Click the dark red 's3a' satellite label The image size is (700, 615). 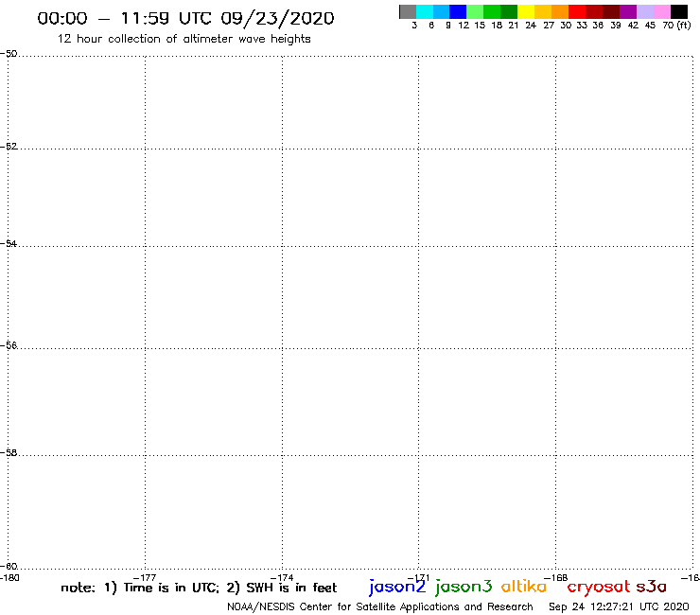652,587
